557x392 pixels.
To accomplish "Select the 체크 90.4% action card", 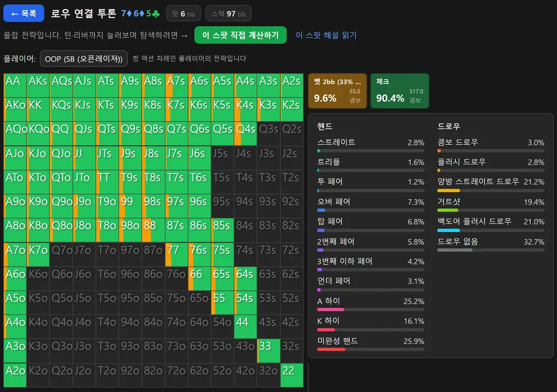I will click(x=400, y=91).
